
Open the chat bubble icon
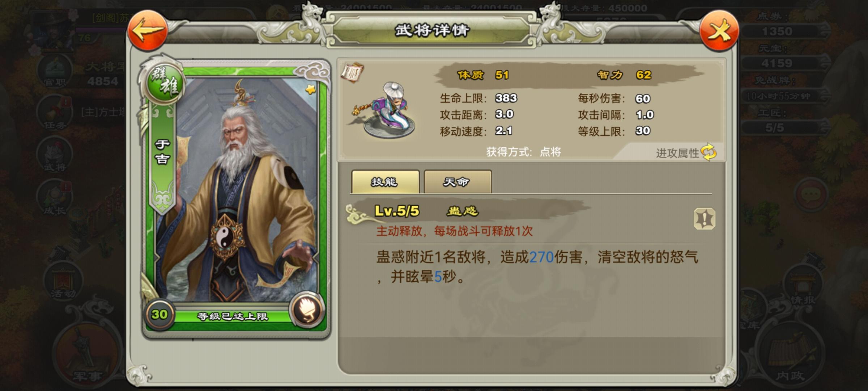(811, 195)
